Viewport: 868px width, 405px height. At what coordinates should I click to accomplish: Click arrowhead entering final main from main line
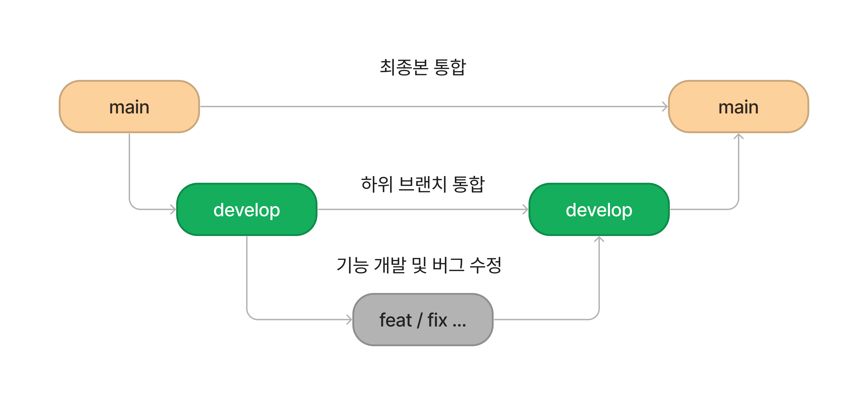[x=665, y=107]
